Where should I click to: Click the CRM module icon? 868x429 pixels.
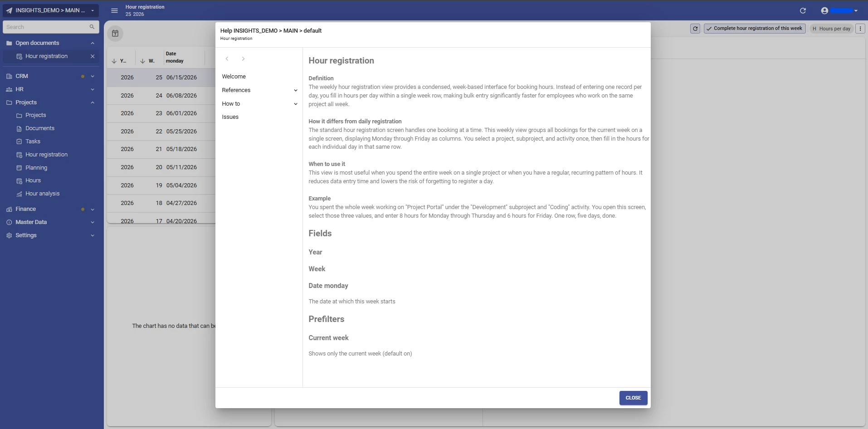(9, 76)
